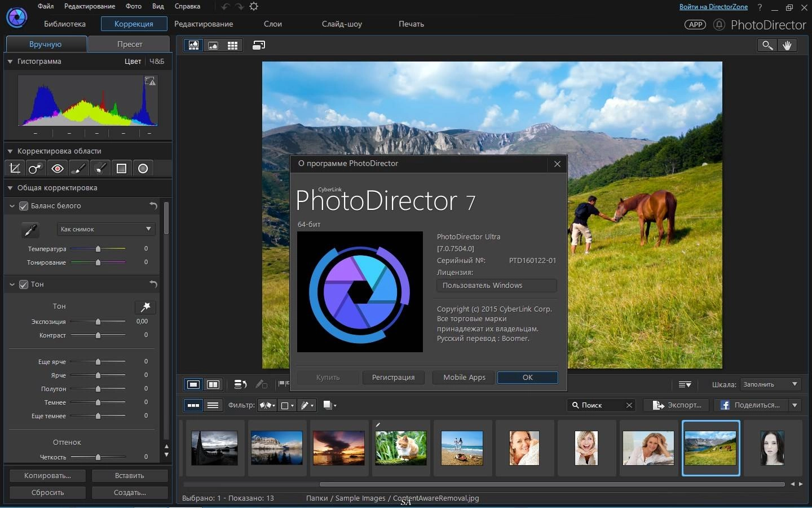
Task: Select the orange cat thumbnail
Action: tap(401, 448)
